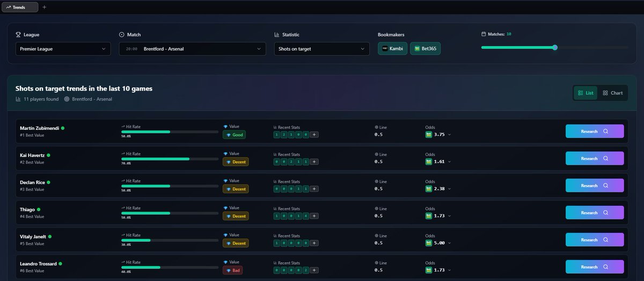Click the name Martín Zubimendi
644x281 pixels.
pyautogui.click(x=39, y=128)
